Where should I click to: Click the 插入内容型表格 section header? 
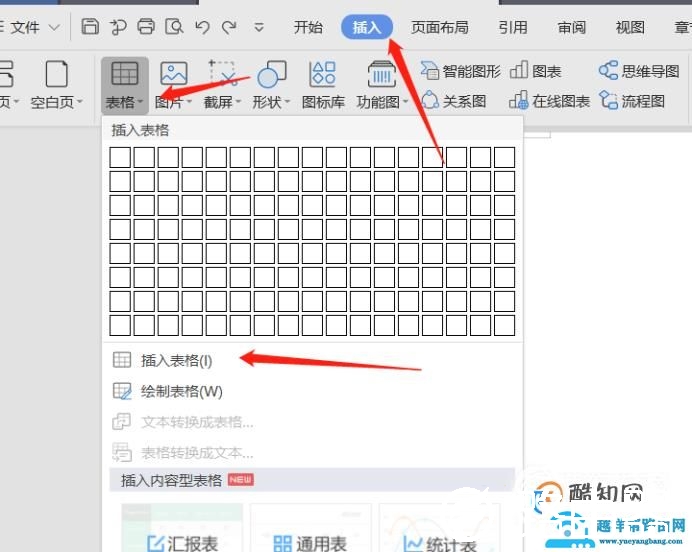(312, 480)
